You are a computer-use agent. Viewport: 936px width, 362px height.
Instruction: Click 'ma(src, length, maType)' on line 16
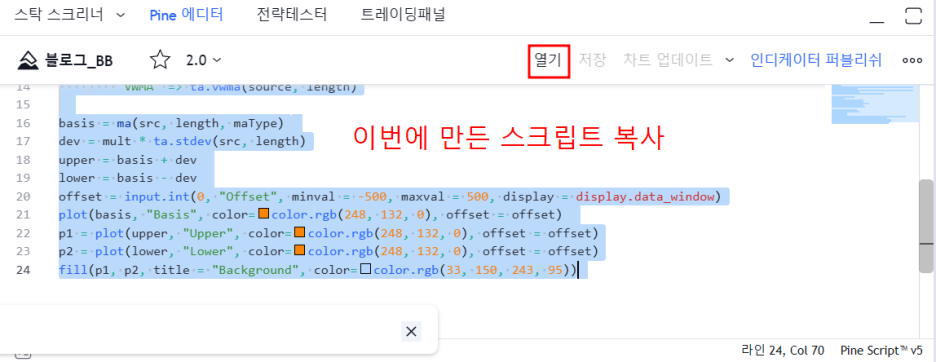pos(201,123)
